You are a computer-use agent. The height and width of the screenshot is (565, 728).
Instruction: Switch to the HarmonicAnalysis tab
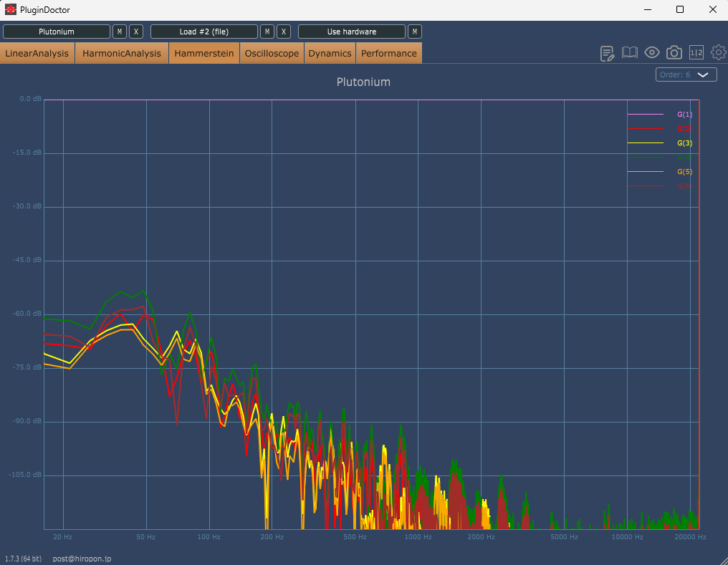click(122, 53)
